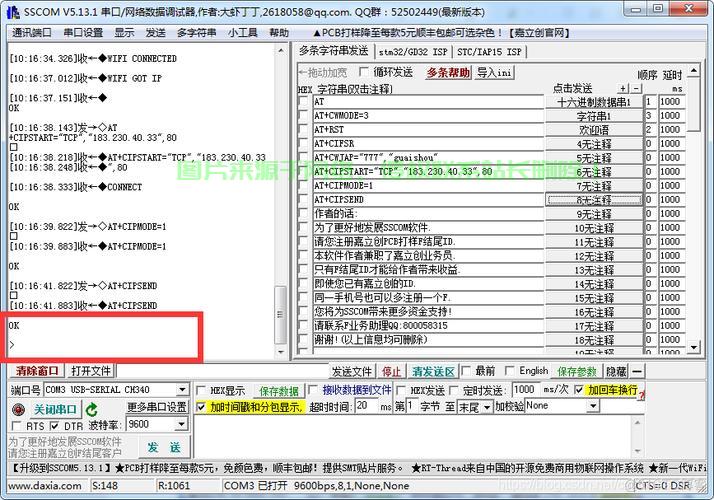Viewport: 714px width, 500px height.
Task: Click the multi-string list scroll up arrow
Action: click(x=693, y=70)
